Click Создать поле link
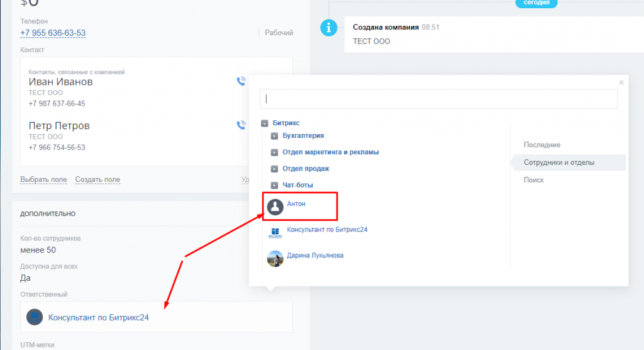 pos(97,179)
